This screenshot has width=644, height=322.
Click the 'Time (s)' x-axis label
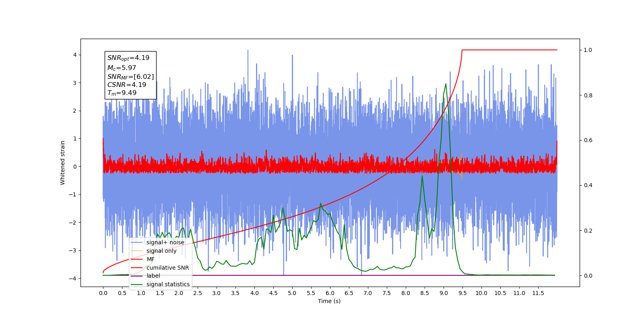329,301
